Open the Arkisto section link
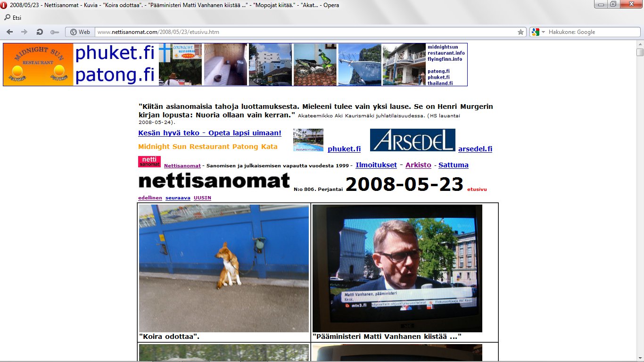 (x=418, y=165)
